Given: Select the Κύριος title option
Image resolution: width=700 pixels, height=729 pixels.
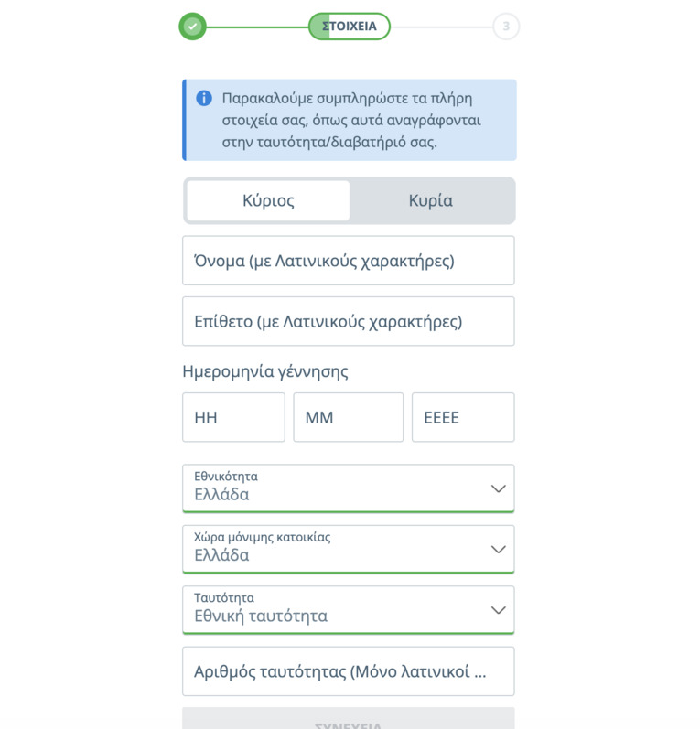Looking at the screenshot, I should click(268, 200).
